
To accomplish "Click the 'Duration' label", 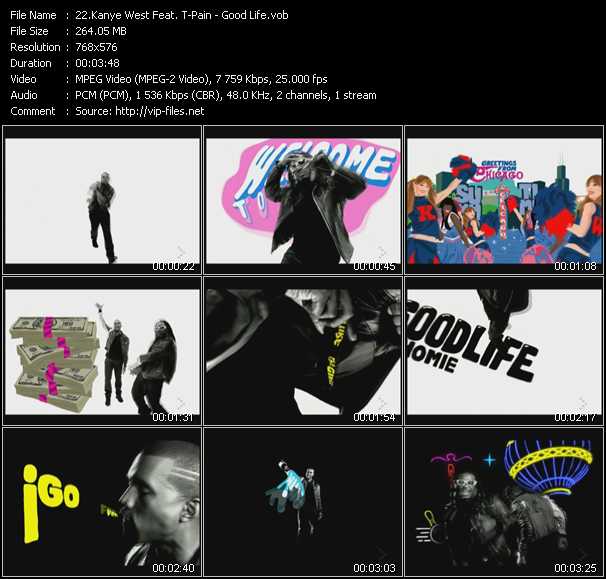I will coord(31,63).
